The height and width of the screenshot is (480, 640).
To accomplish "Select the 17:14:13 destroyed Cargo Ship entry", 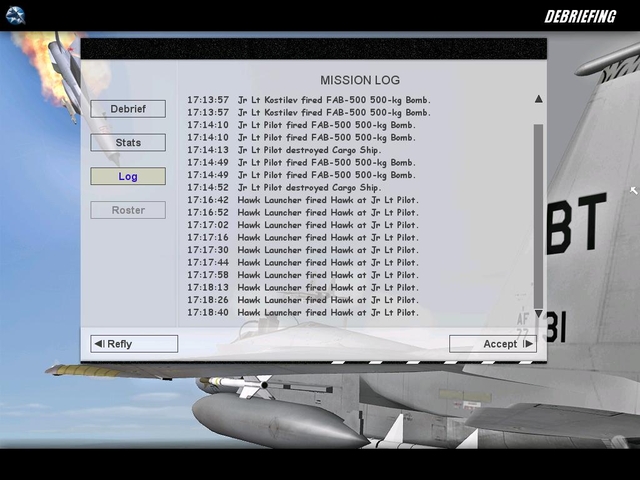I will 284,150.
